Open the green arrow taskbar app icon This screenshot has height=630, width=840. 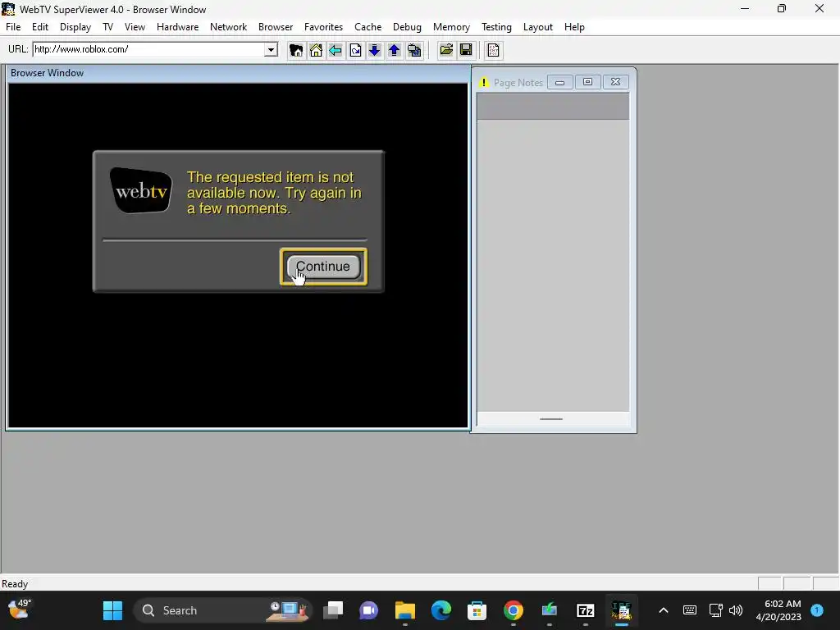[x=549, y=610]
